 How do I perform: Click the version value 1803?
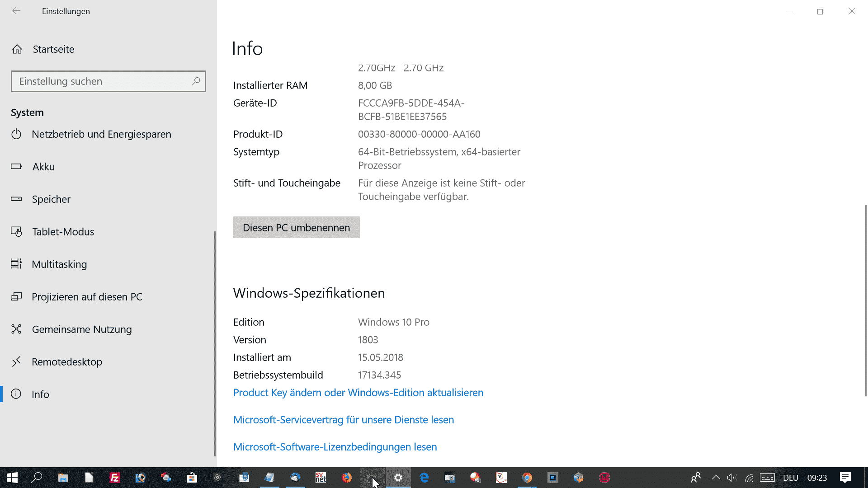[368, 340]
